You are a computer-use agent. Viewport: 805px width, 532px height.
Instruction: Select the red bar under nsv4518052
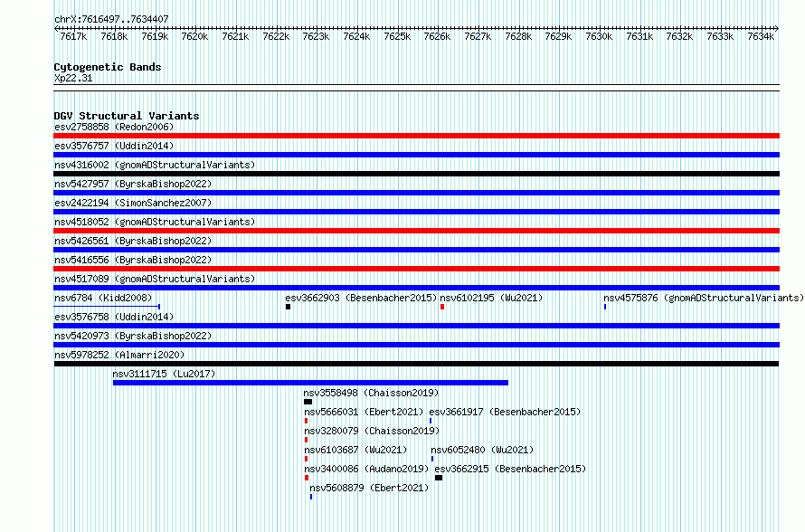click(416, 231)
